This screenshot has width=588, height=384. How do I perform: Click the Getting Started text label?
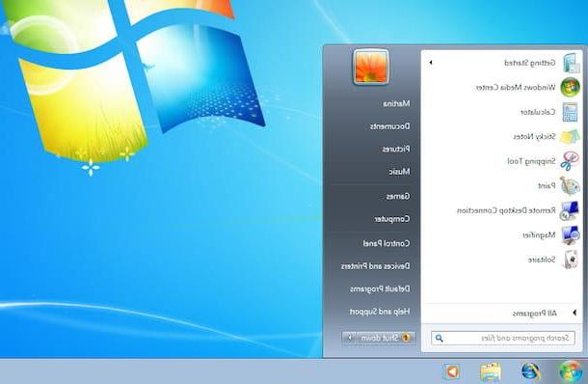click(x=529, y=63)
